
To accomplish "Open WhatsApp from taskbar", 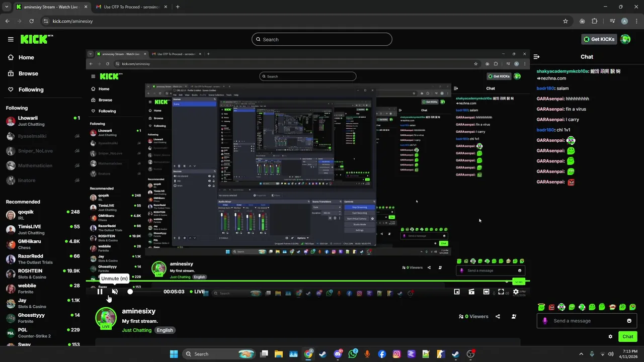I will pos(352,354).
